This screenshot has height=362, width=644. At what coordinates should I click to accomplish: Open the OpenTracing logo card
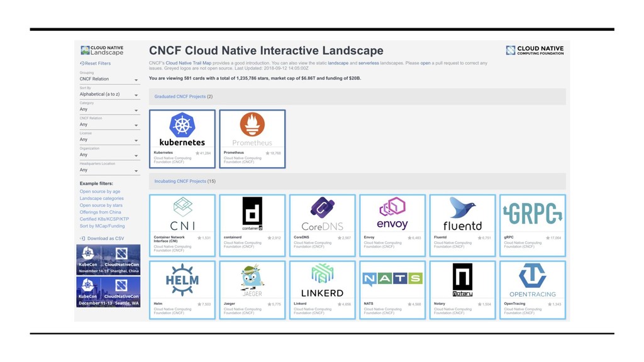tap(533, 280)
